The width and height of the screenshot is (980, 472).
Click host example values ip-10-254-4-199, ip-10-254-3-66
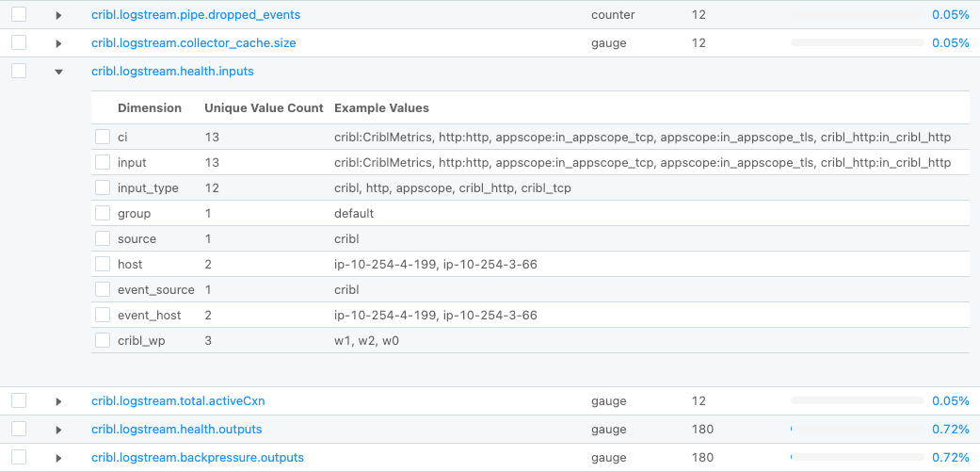click(436, 265)
